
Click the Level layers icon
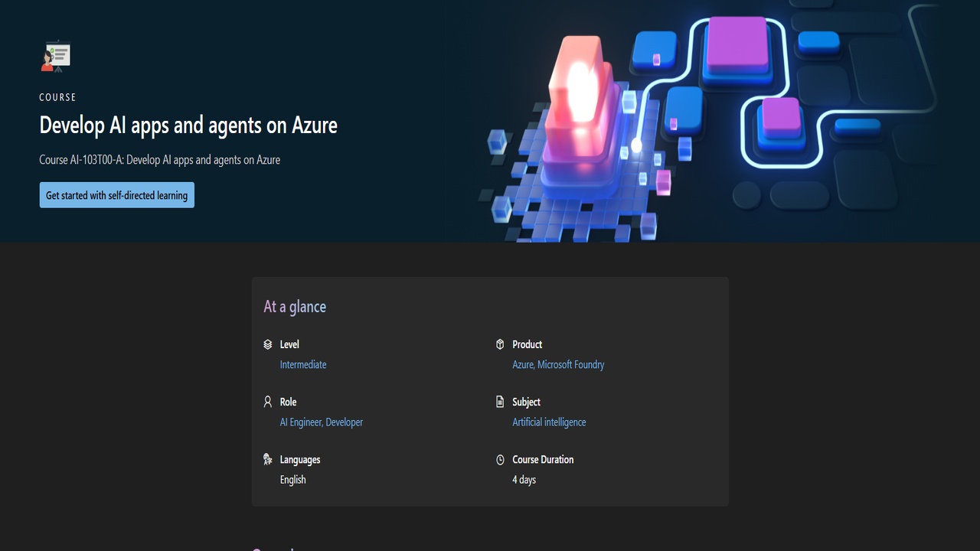pos(267,344)
